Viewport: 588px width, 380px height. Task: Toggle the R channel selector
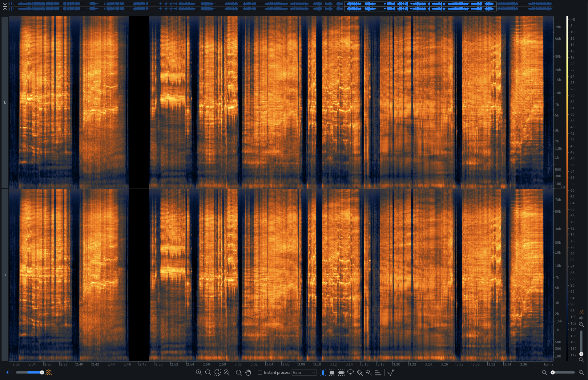[x=5, y=275]
